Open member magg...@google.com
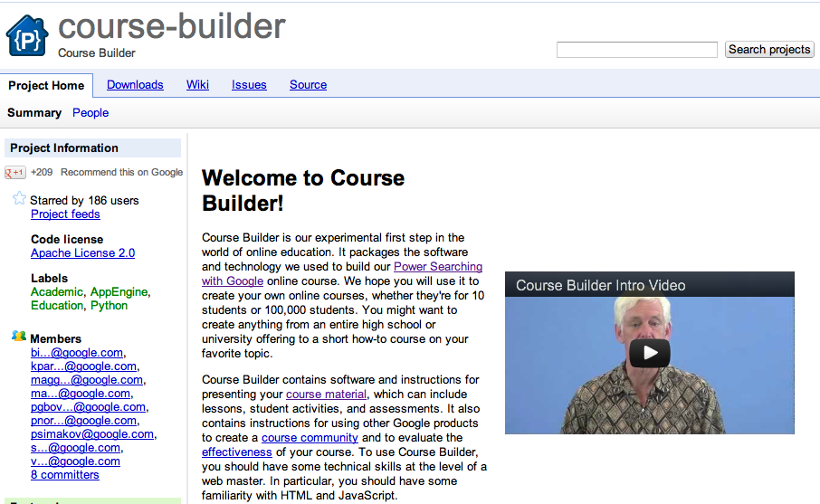Screen dimensions: 820x504 [87, 380]
